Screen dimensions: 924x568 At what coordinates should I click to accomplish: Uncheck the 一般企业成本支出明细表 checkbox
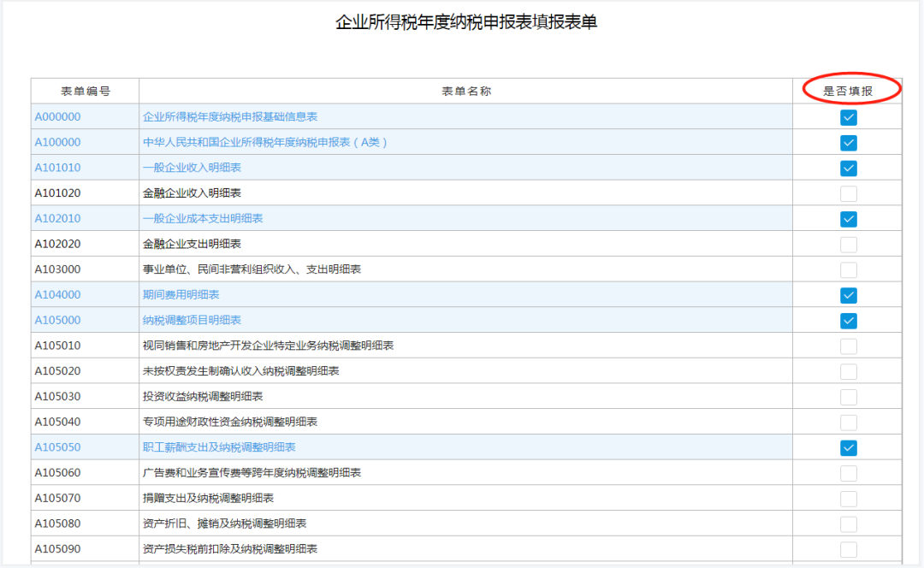click(x=848, y=219)
